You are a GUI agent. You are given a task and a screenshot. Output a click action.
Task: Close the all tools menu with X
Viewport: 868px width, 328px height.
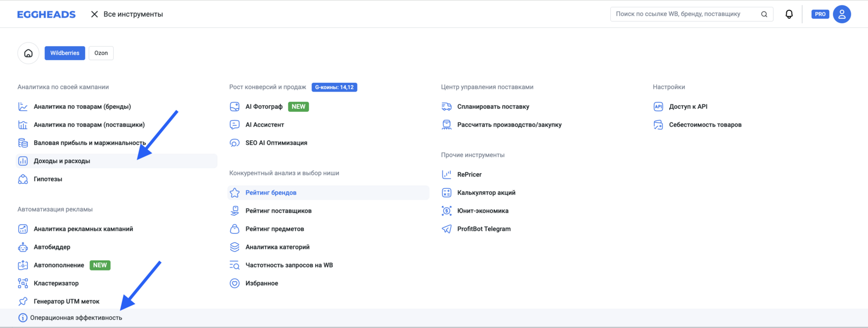[95, 14]
